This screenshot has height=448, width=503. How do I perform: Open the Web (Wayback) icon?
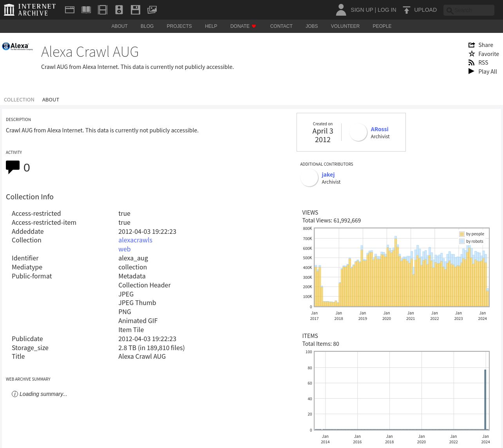point(70,10)
